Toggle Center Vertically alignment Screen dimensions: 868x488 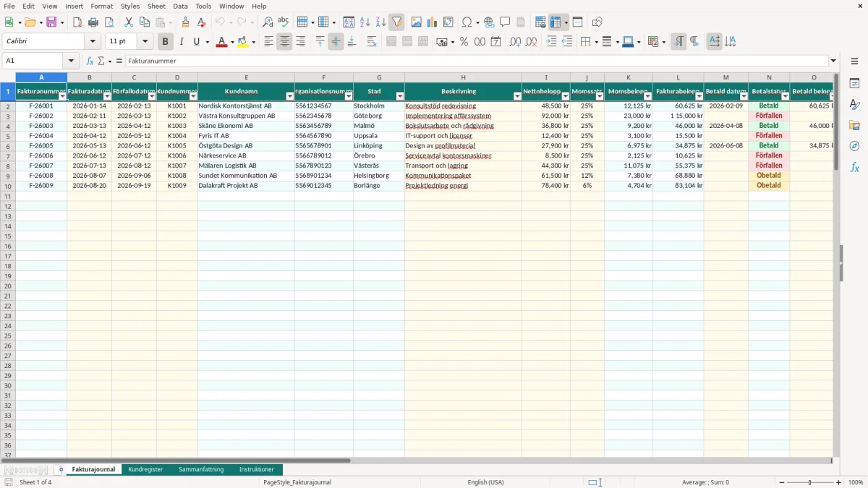tap(336, 42)
